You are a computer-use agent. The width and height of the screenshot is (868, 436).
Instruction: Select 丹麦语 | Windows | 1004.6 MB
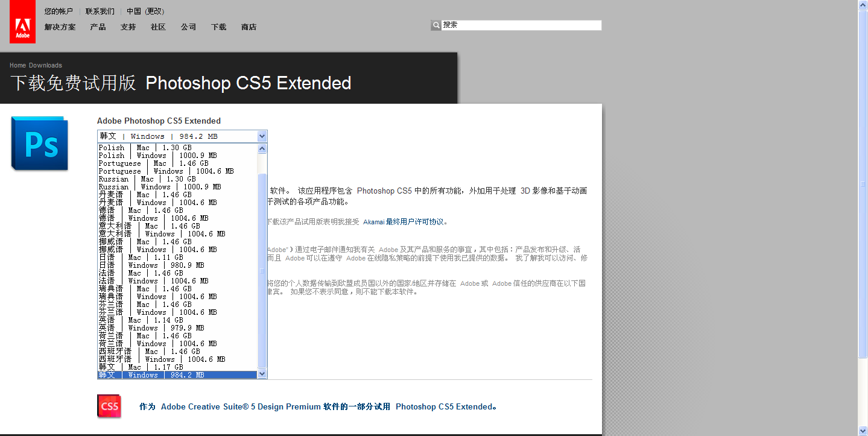coord(177,203)
